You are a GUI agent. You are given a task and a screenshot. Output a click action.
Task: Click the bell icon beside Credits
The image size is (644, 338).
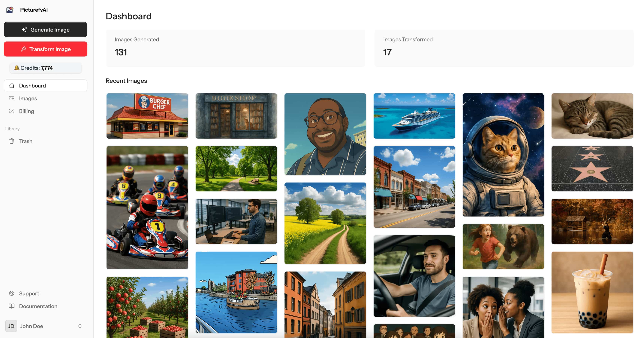pos(17,68)
